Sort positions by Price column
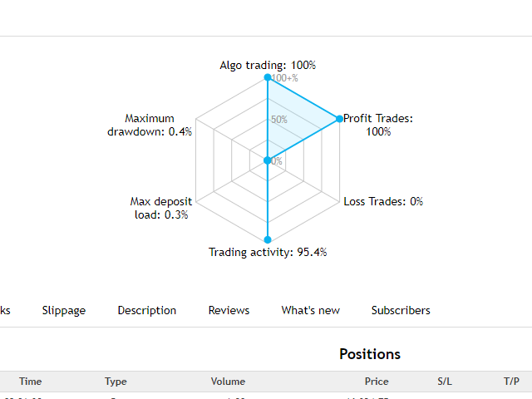 [377, 382]
